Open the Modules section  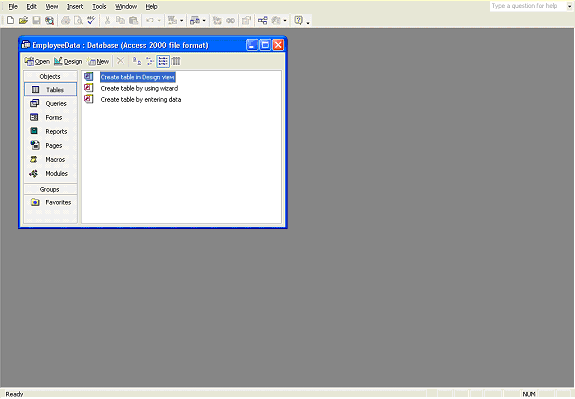50,173
